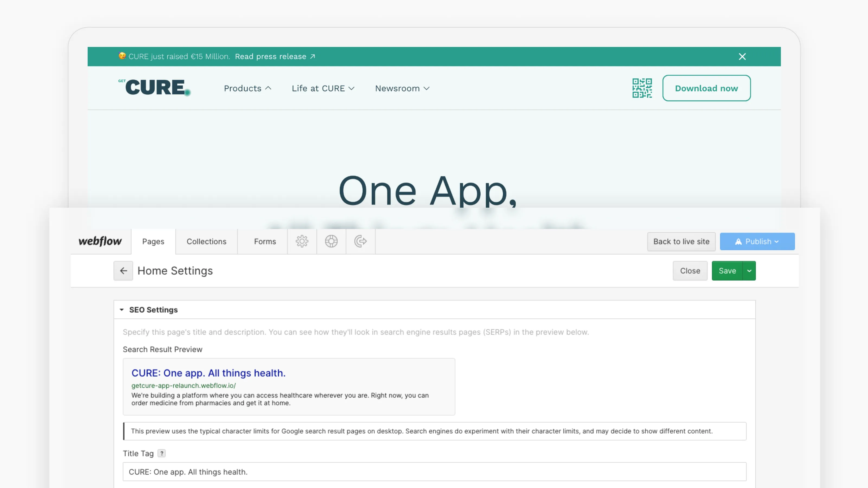Open the Publish dropdown
The width and height of the screenshot is (868, 488).
click(x=757, y=242)
